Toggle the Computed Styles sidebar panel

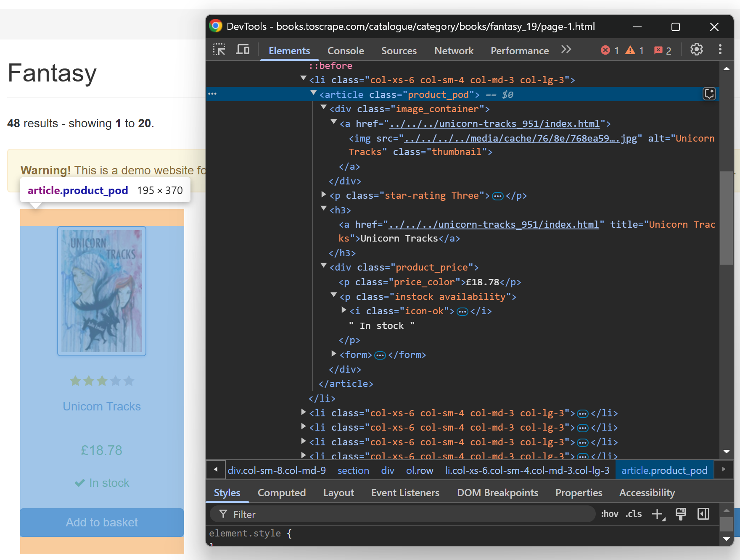point(282,492)
